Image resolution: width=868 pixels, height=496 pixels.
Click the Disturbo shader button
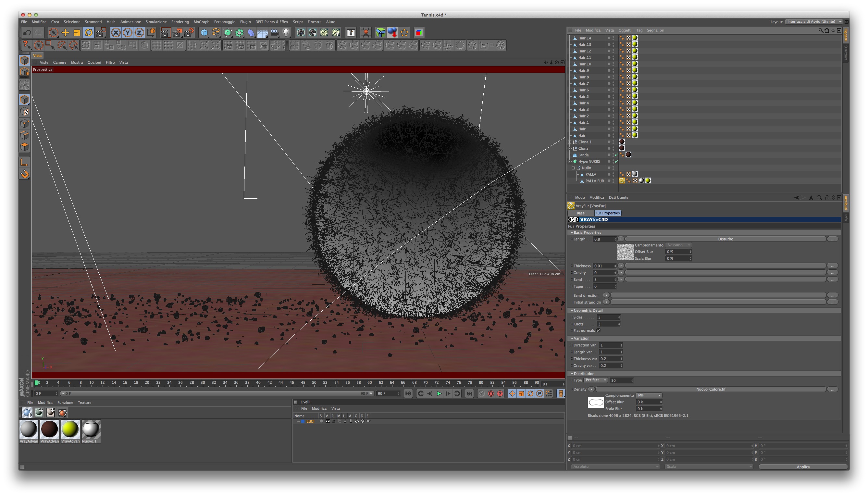pos(725,239)
